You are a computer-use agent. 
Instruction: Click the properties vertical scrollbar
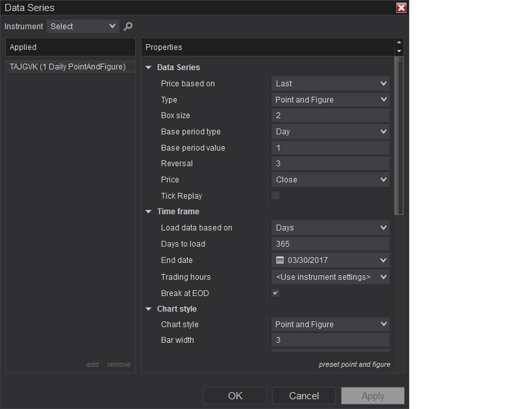(399, 136)
